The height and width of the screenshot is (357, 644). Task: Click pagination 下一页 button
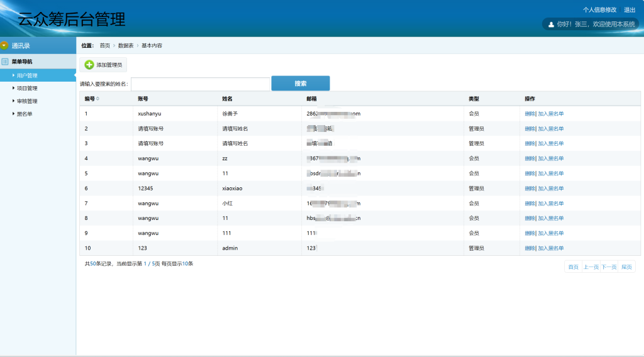pos(609,267)
